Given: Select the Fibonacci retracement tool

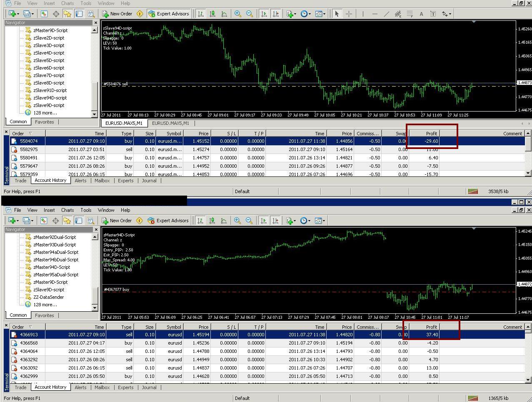Looking at the screenshot, I should point(410,14).
